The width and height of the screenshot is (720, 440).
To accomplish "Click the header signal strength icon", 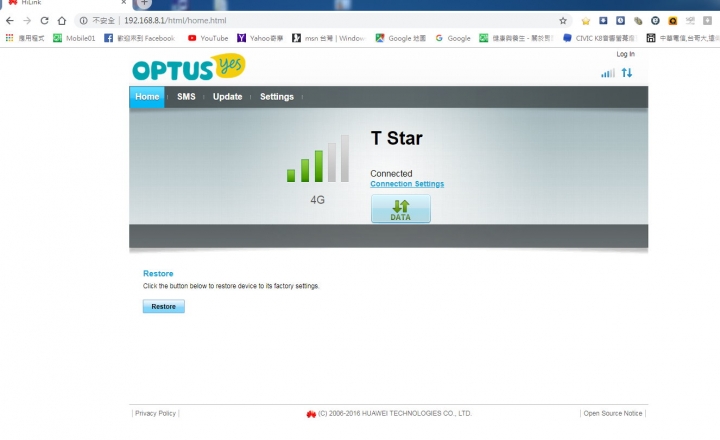I will pos(608,73).
